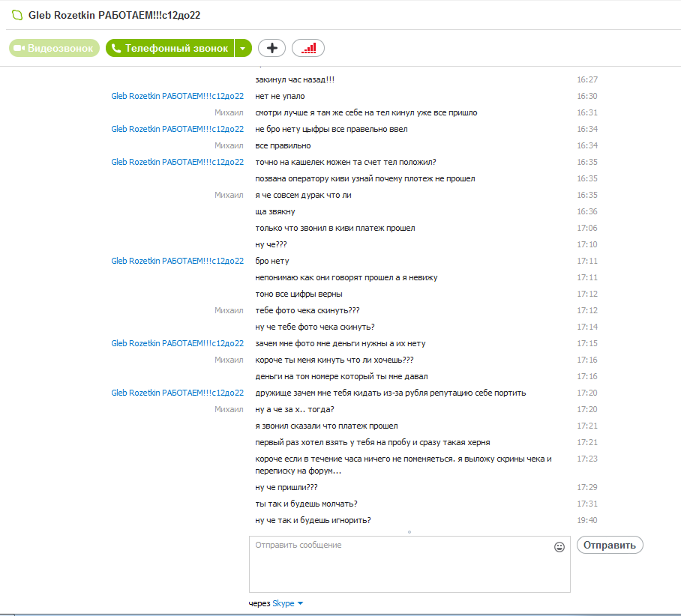
Task: Select message 'ну че так и будешь игнорить?'
Action: tap(313, 521)
